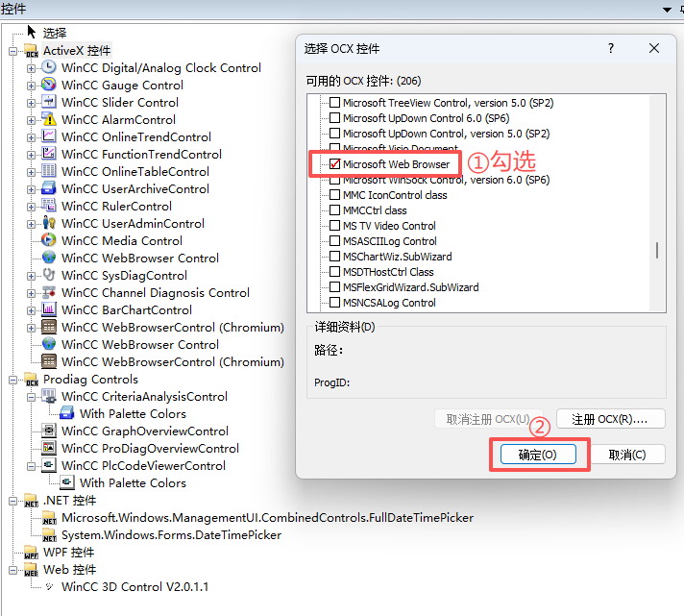Open the 控件 panel dropdown arrow
The height and width of the screenshot is (616, 684).
(667, 10)
